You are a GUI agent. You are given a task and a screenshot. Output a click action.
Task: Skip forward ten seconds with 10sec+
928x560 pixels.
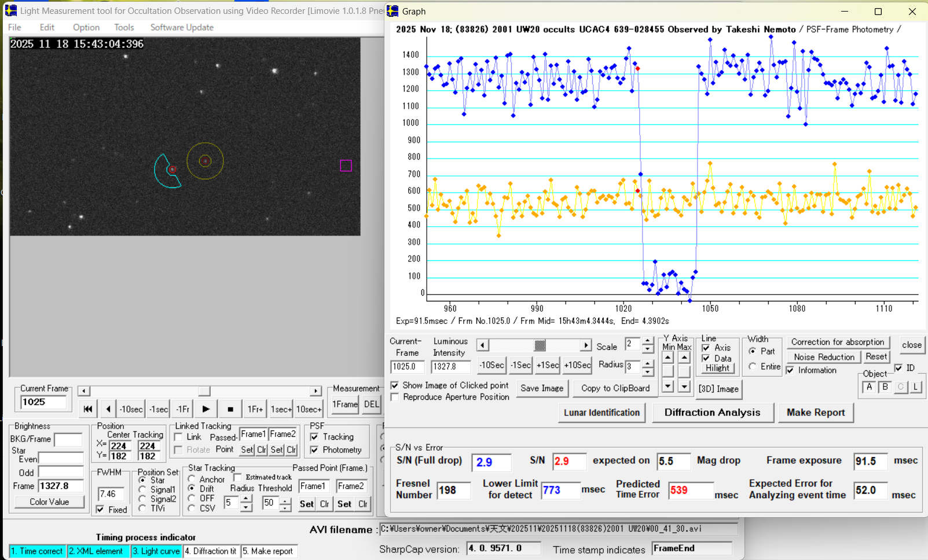coord(309,409)
